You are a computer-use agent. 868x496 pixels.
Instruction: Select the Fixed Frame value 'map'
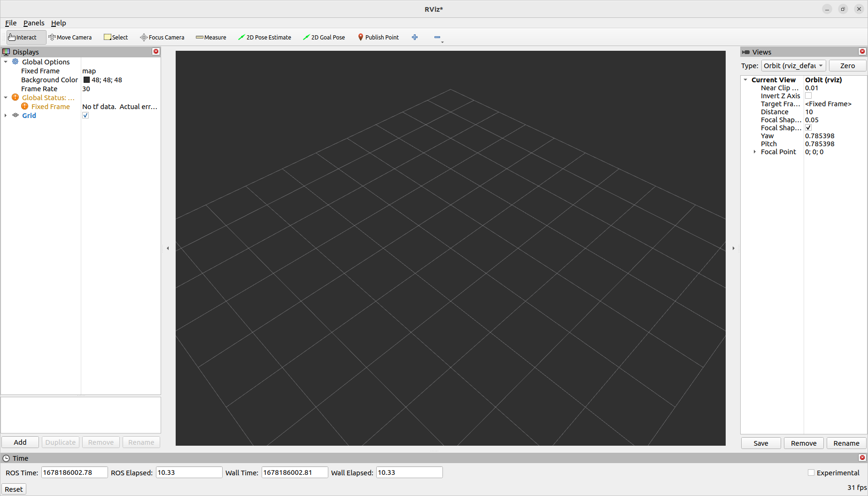click(x=89, y=71)
